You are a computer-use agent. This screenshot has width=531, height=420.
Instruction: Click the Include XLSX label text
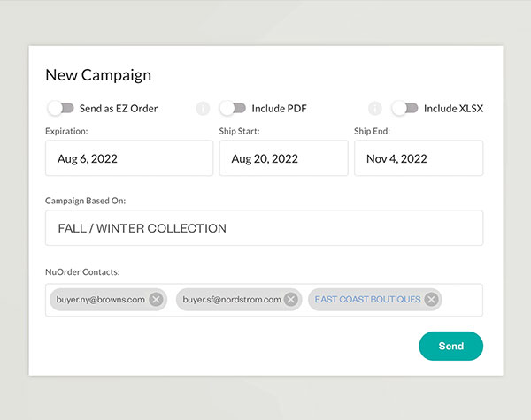pos(453,109)
